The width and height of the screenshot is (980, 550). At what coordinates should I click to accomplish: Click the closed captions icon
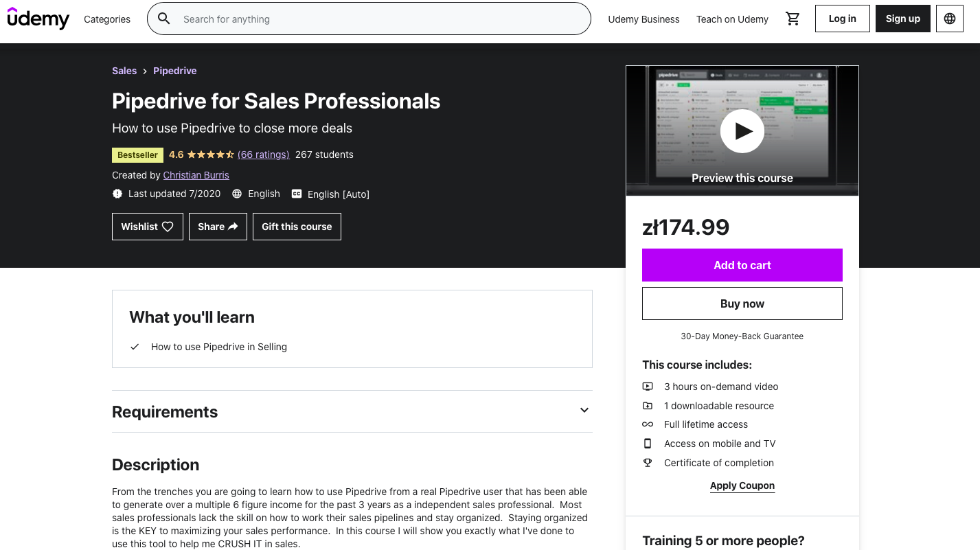pyautogui.click(x=297, y=194)
